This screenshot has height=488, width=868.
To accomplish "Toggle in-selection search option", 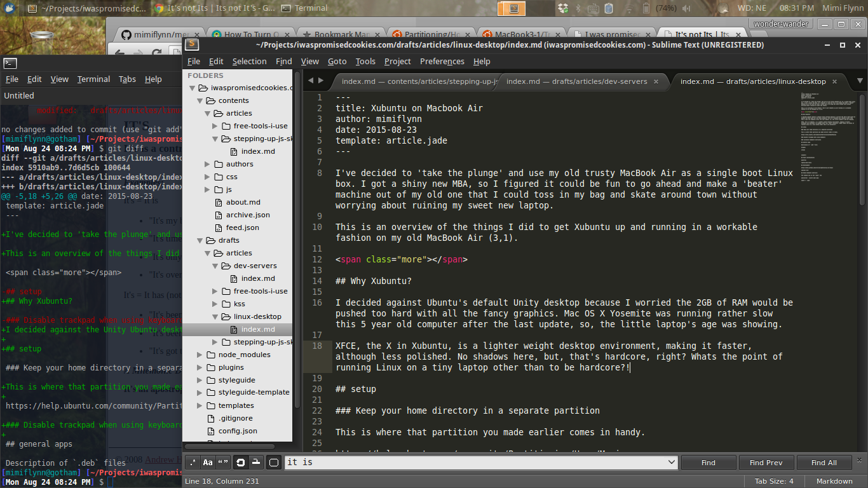I will tap(255, 463).
